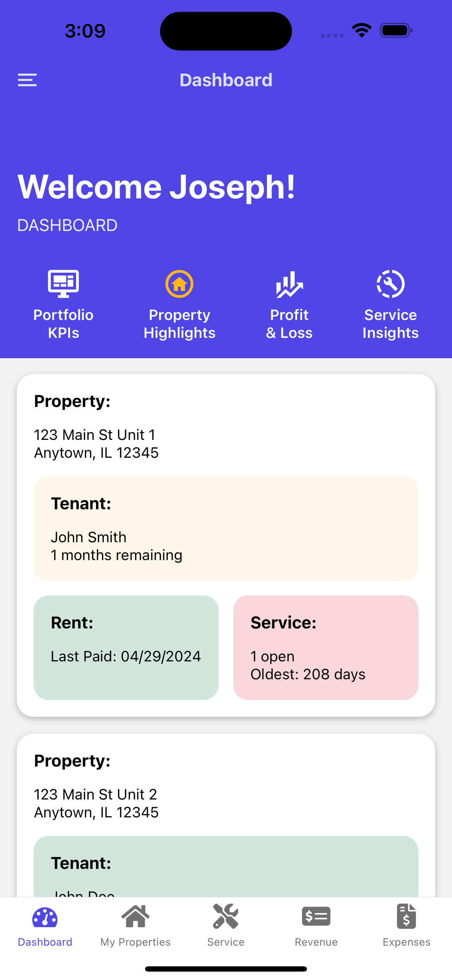The height and width of the screenshot is (980, 452).
Task: Tap the Dashboard gauge icon in bottom bar
Action: coord(45,918)
